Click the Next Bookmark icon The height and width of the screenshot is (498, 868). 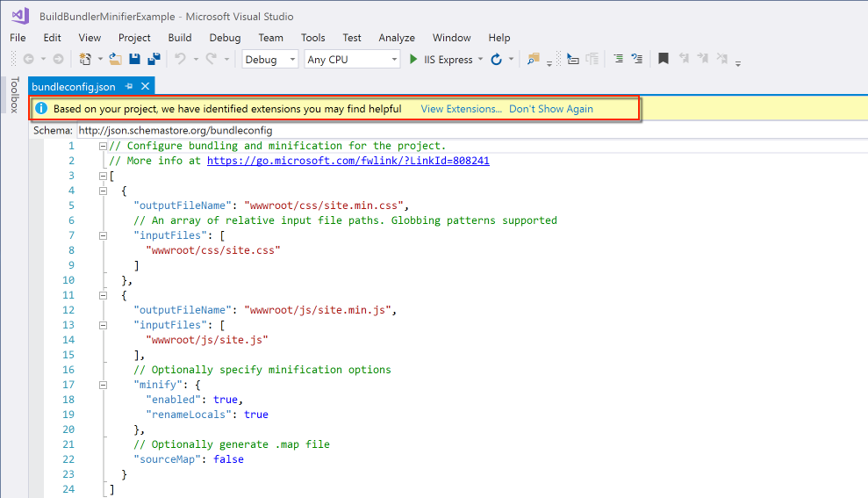point(702,58)
